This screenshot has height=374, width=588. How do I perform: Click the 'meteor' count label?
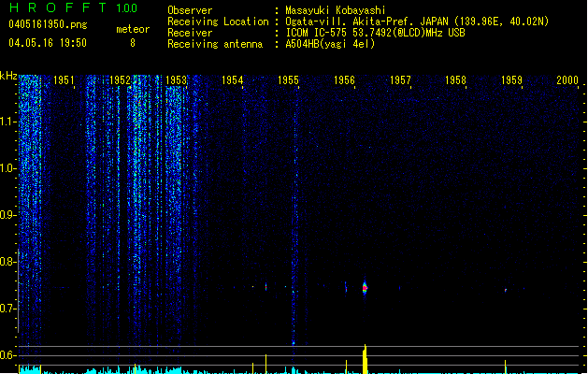click(x=133, y=29)
